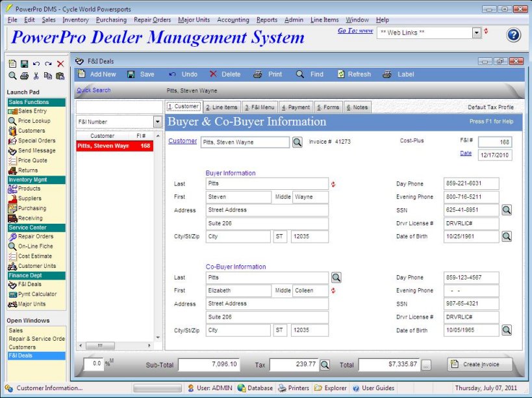Viewport: 532px width, 398px height.
Task: Click the Print icon in F&I toolbar
Action: [258, 75]
